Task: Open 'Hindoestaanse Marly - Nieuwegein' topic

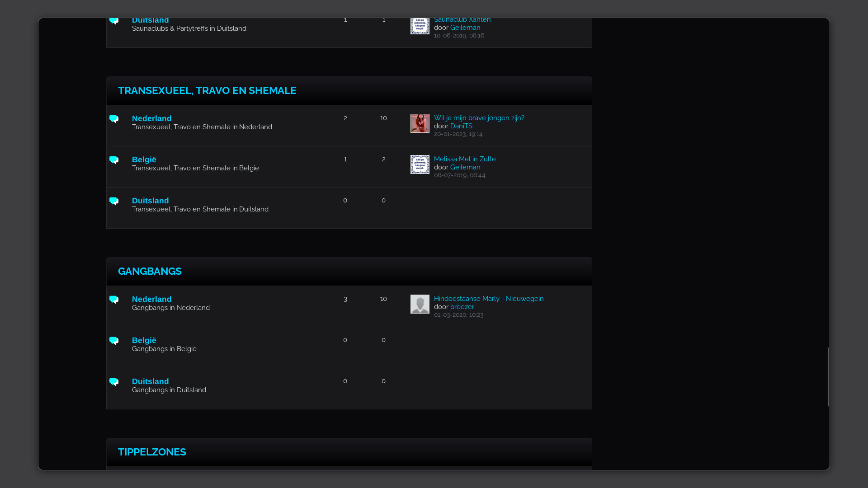Action: tap(488, 299)
